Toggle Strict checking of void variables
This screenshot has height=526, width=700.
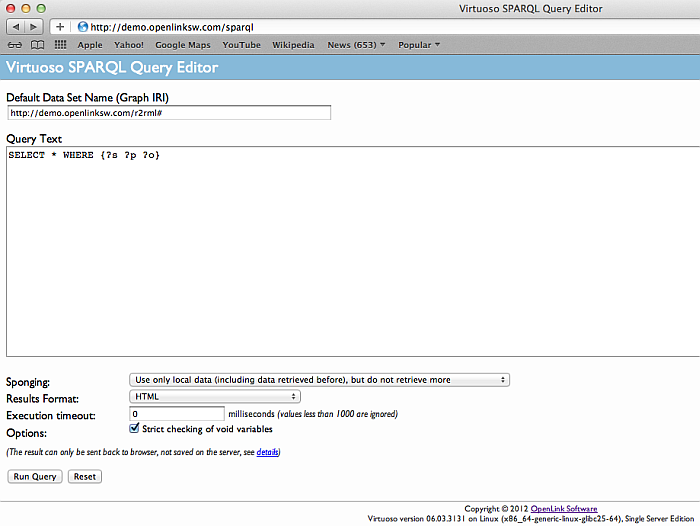point(134,429)
